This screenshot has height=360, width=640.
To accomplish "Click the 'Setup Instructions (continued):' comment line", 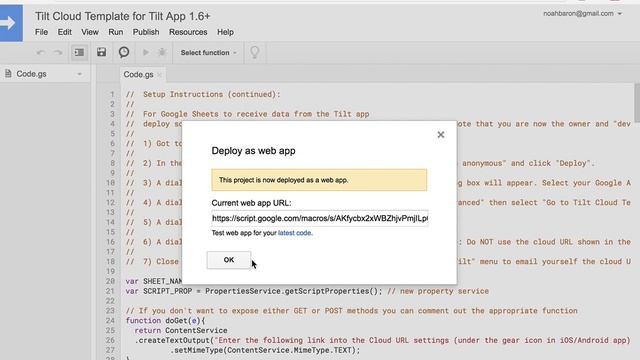I will pos(203,94).
